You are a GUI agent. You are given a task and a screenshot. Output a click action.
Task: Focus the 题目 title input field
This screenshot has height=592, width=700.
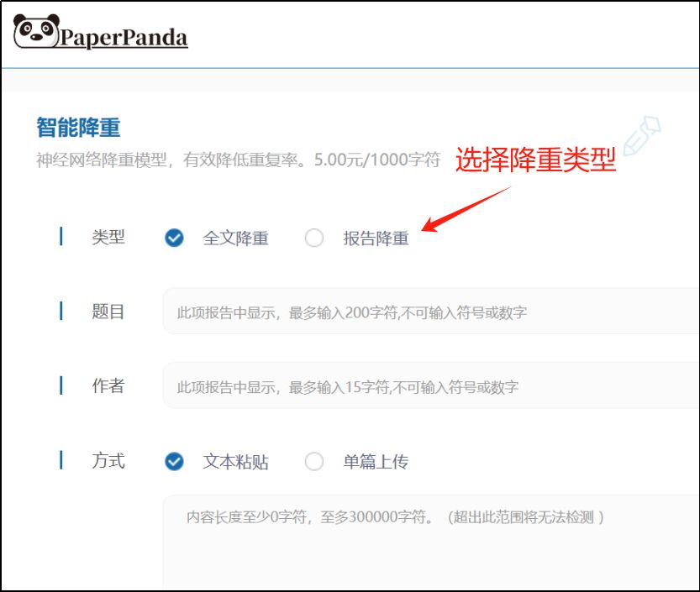point(431,312)
